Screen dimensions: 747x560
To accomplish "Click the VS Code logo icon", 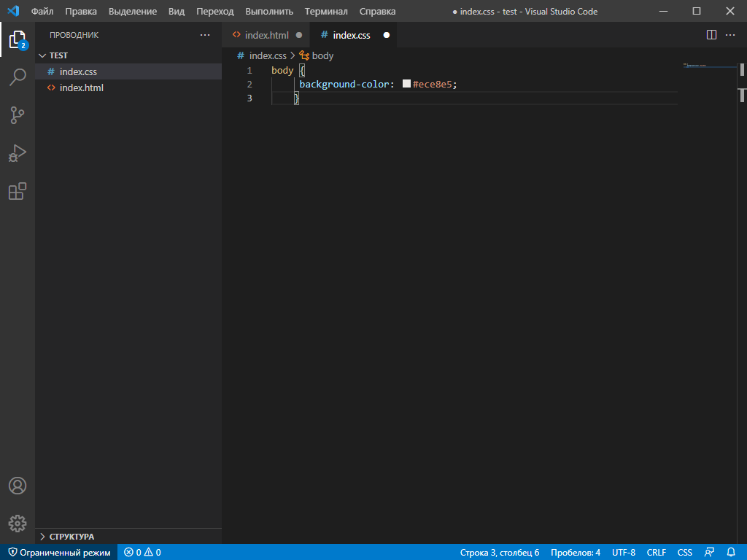I will click(x=13, y=11).
